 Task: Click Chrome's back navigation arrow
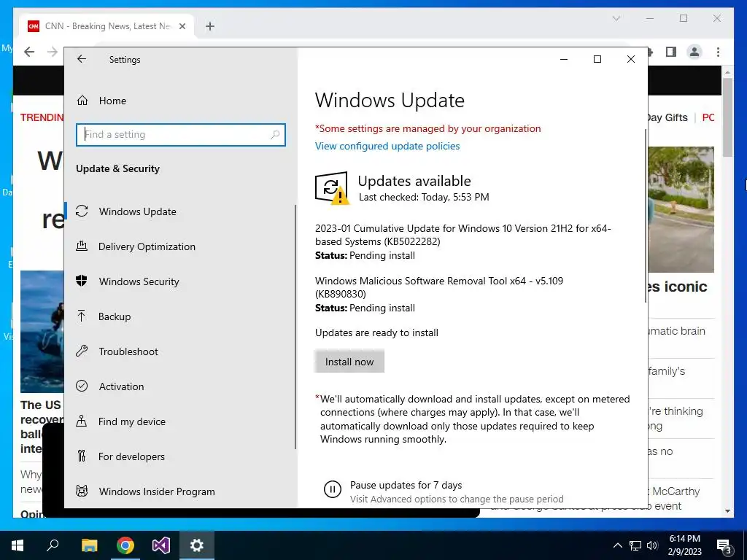click(29, 52)
